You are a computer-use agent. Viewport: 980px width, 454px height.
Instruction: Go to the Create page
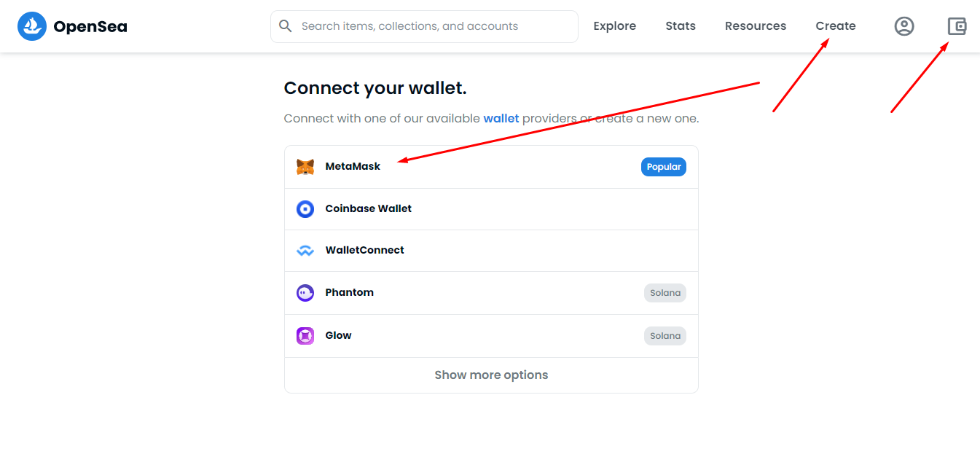click(x=836, y=26)
